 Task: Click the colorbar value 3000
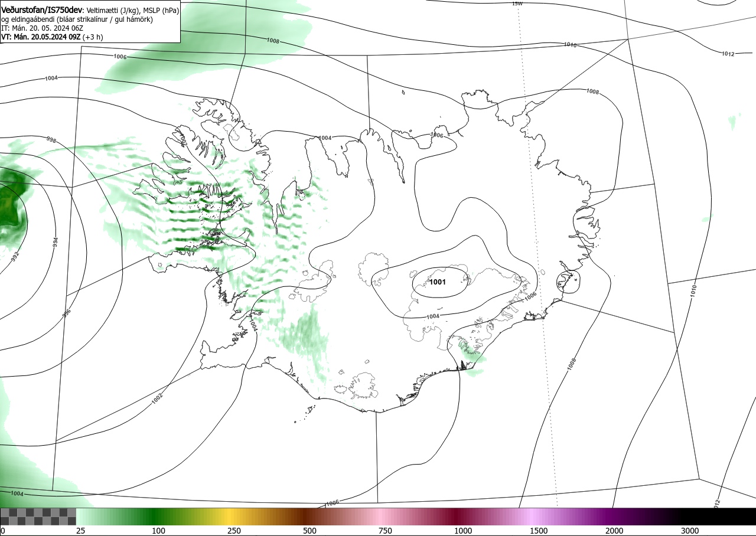pos(690,531)
